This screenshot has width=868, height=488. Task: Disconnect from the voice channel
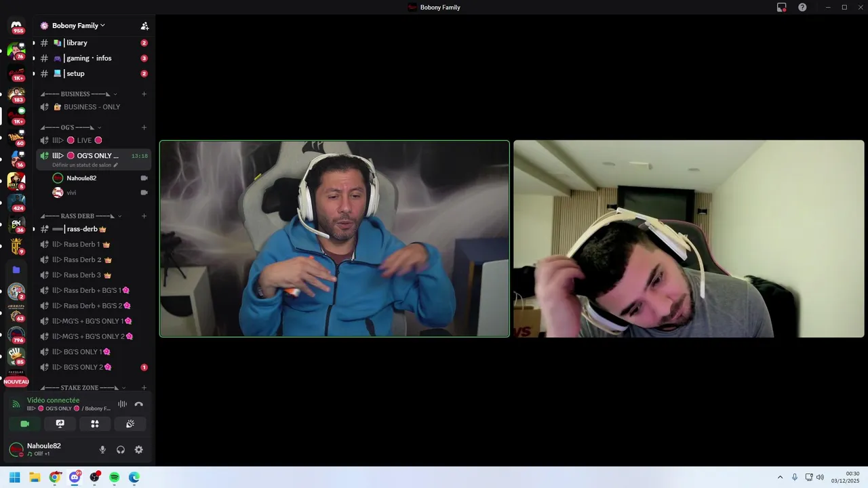coord(139,404)
